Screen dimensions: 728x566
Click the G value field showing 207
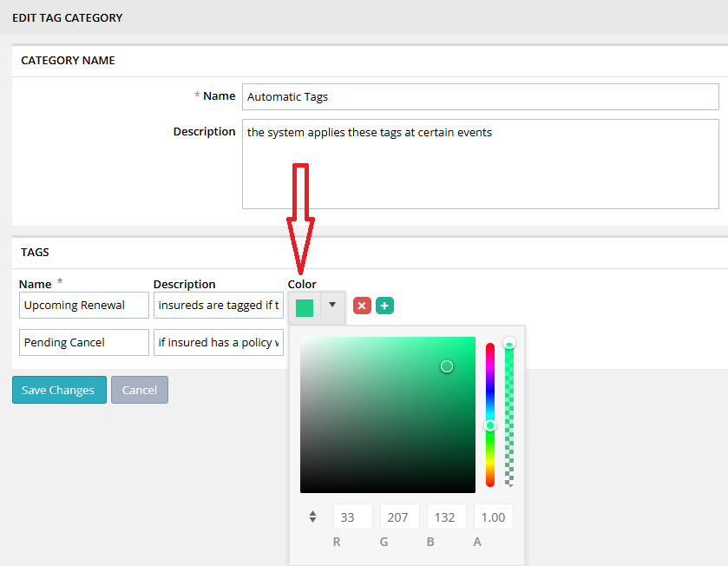click(x=400, y=517)
